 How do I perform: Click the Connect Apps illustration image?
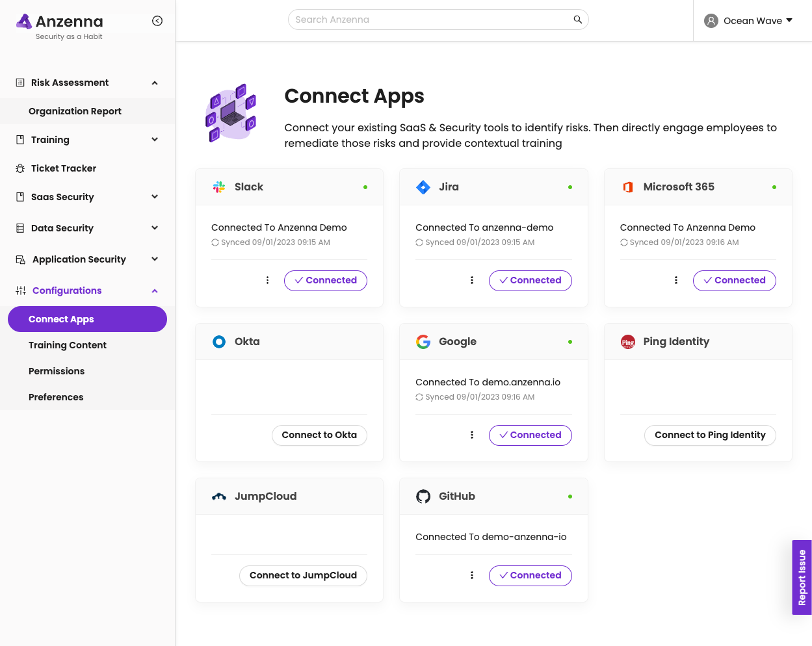tap(231, 113)
